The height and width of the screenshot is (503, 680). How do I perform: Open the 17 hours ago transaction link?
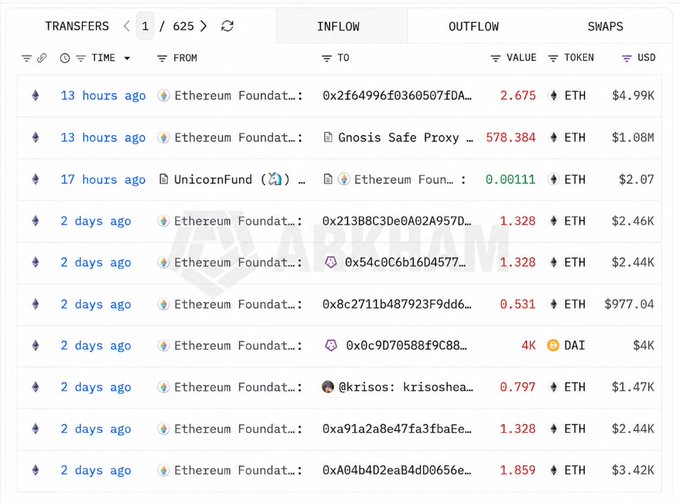[103, 180]
